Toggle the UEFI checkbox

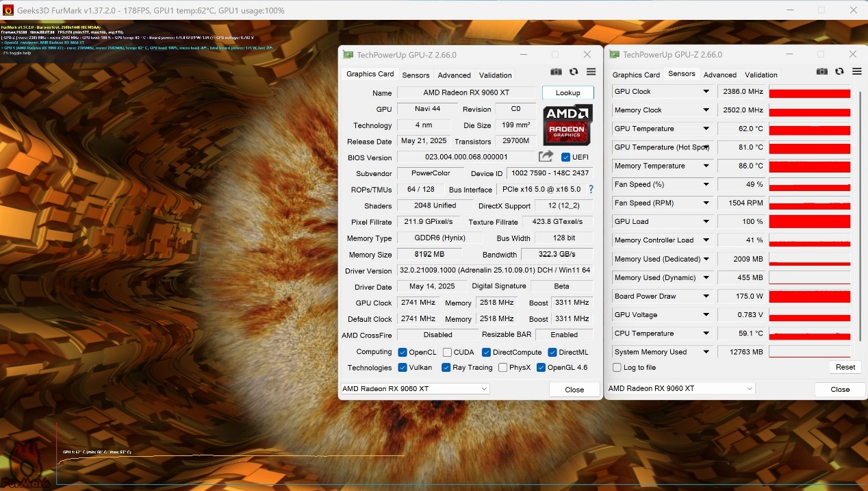pyautogui.click(x=565, y=158)
